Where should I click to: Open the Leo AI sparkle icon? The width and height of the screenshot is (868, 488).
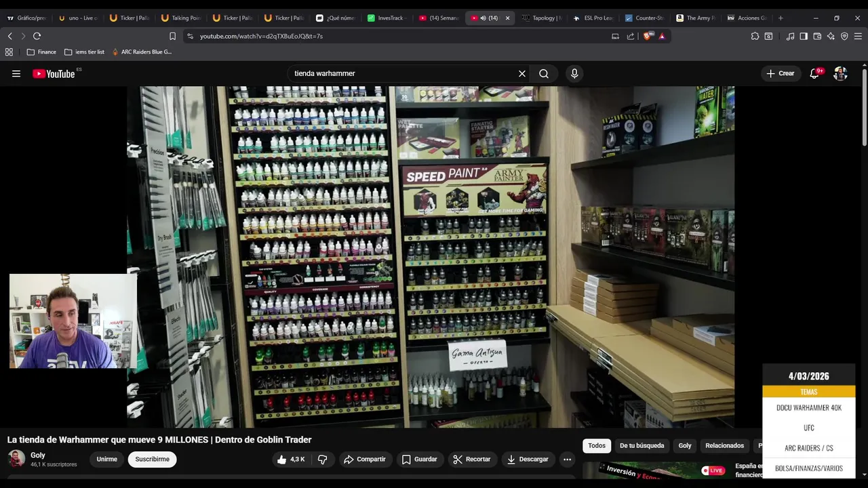(x=831, y=36)
